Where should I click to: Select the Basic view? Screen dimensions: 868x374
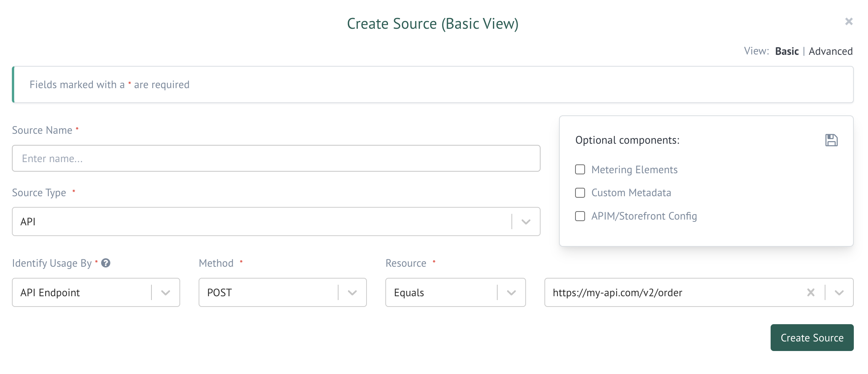[787, 51]
